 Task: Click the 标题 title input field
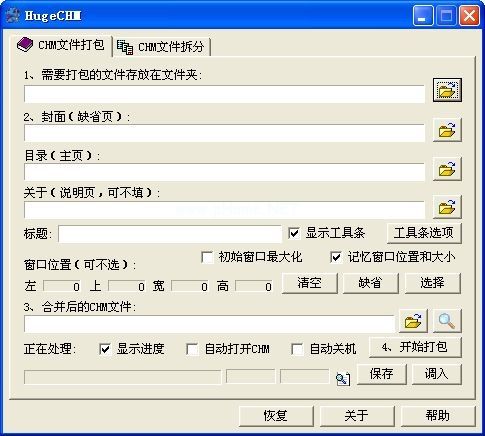170,234
